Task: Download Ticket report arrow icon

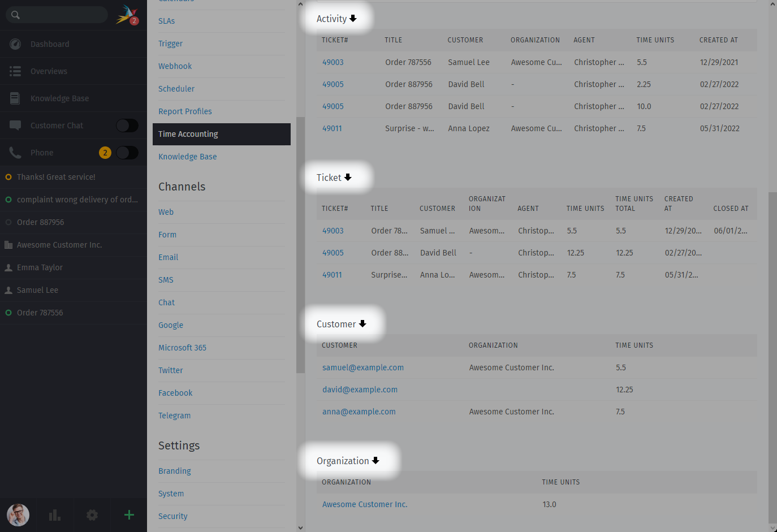Action: point(348,178)
